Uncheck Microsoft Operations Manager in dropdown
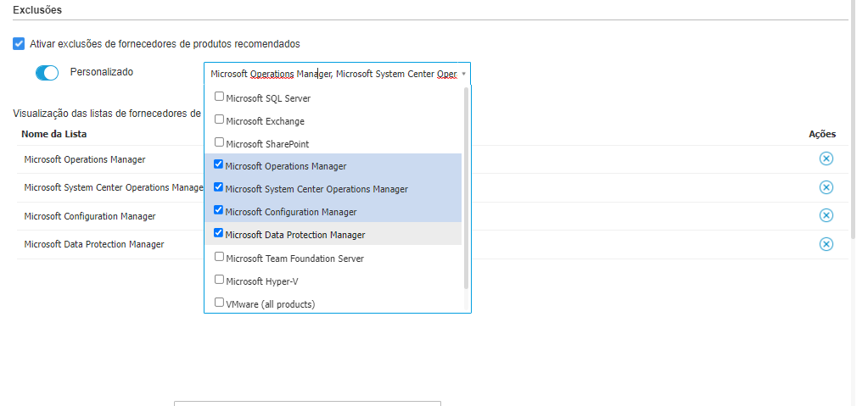 coord(219,164)
